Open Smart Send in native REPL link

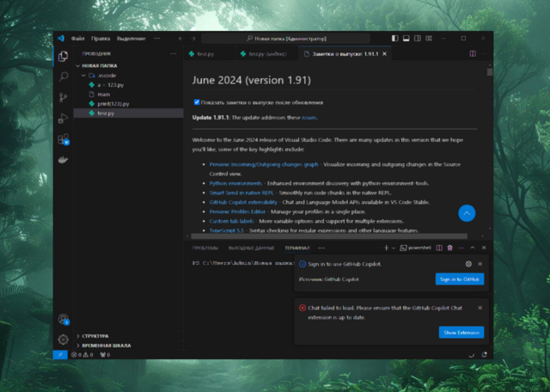[241, 193]
